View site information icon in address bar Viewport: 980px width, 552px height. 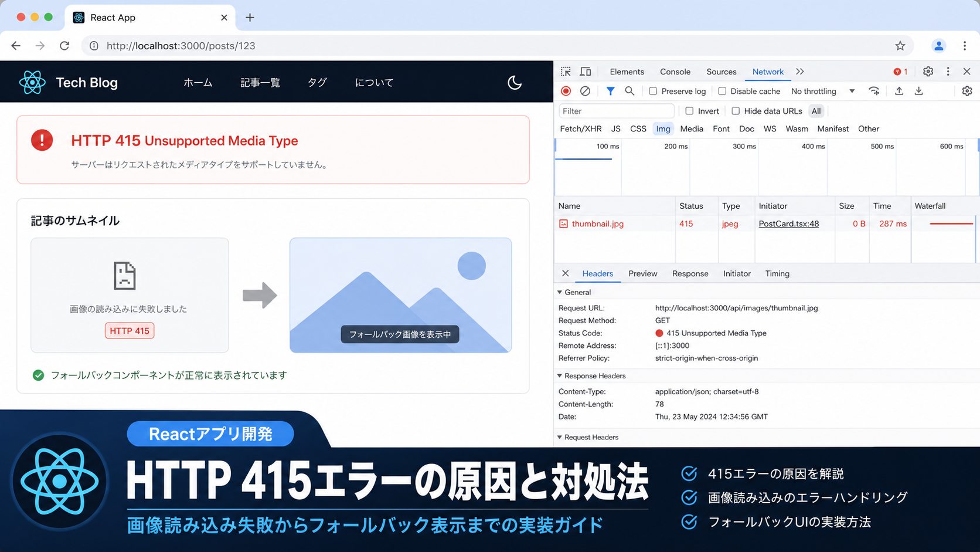[94, 46]
